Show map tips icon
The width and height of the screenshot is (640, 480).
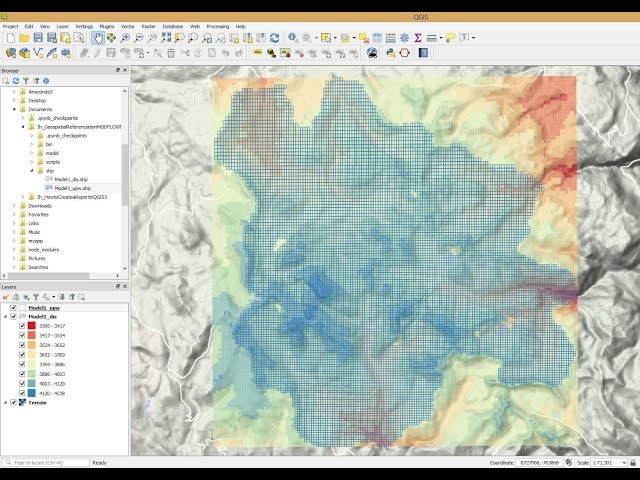tap(450, 38)
